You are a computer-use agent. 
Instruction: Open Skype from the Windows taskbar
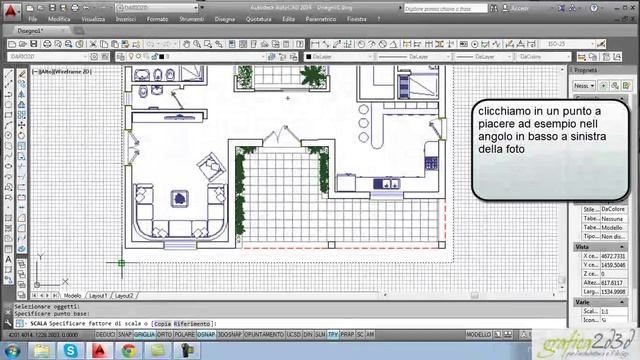(x=70, y=350)
